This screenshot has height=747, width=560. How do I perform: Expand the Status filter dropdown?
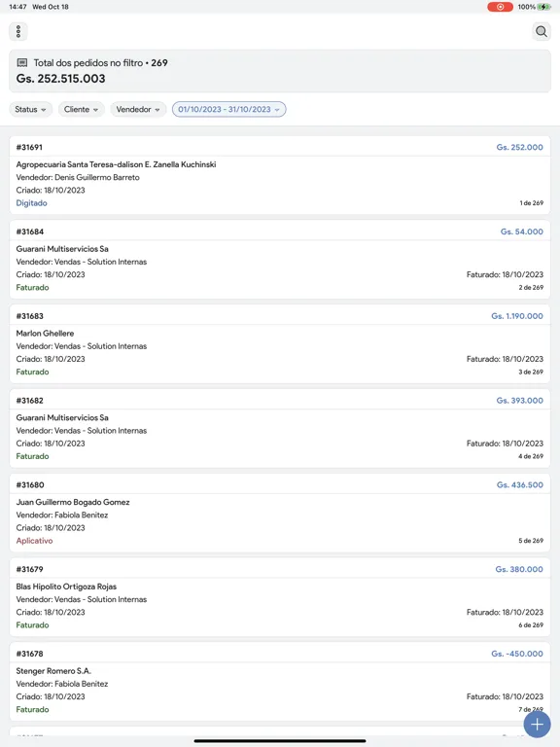click(30, 109)
